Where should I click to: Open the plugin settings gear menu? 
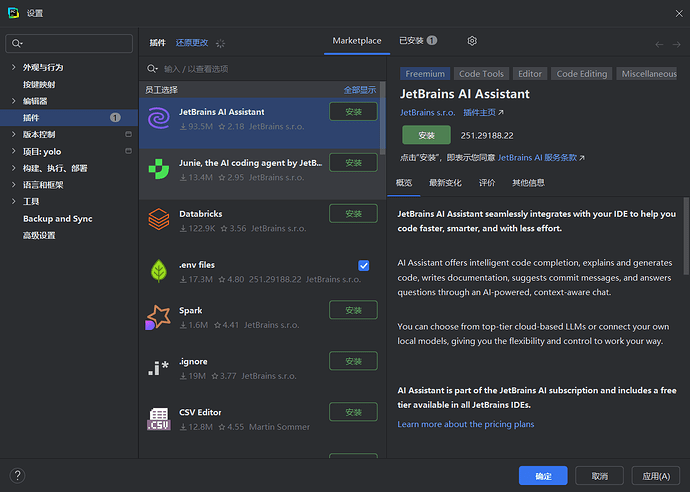(472, 41)
